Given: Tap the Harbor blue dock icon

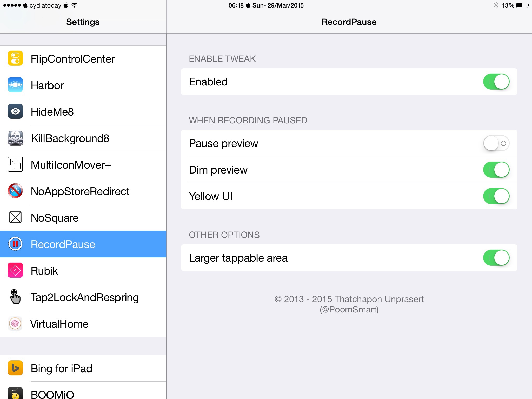Looking at the screenshot, I should point(15,85).
